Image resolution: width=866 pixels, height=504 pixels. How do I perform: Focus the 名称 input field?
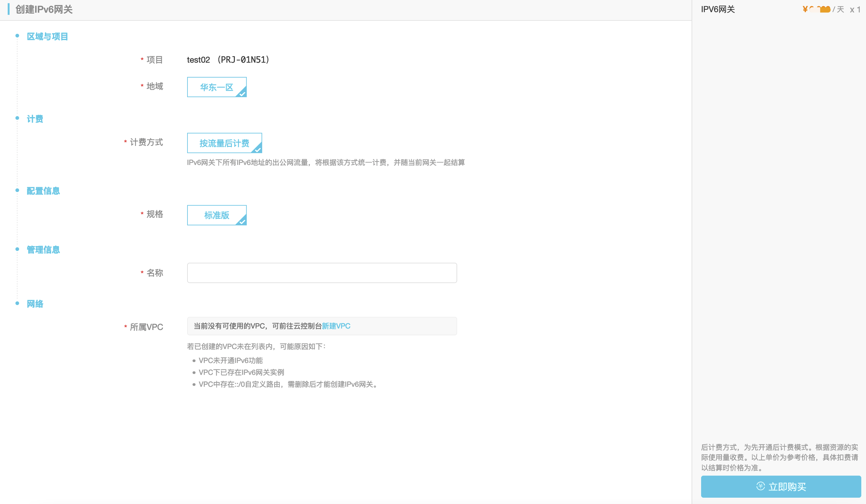click(x=322, y=273)
